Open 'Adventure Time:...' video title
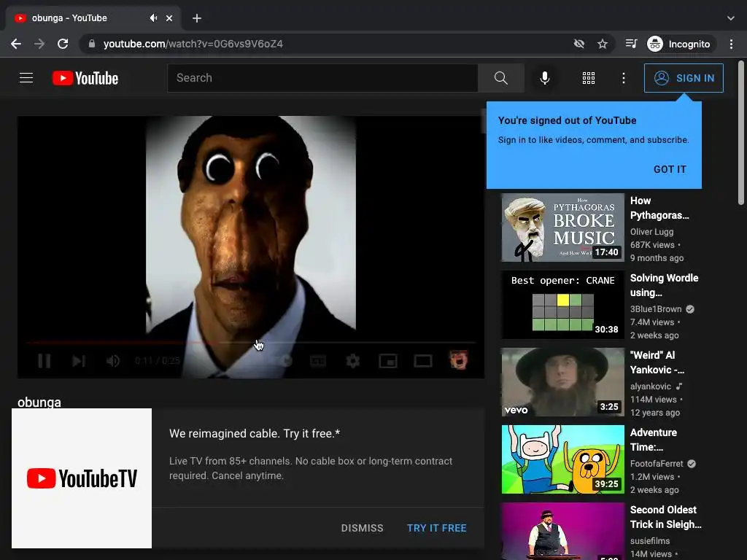 (653, 440)
